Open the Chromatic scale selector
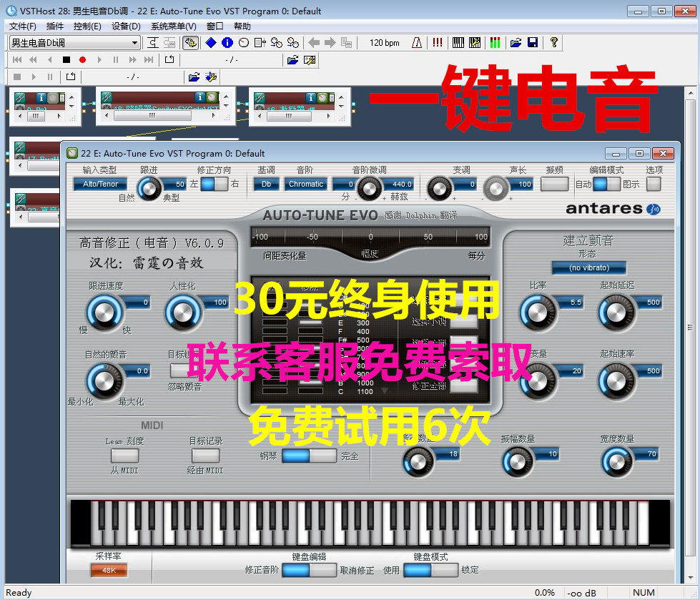The width and height of the screenshot is (700, 600). coord(306,184)
